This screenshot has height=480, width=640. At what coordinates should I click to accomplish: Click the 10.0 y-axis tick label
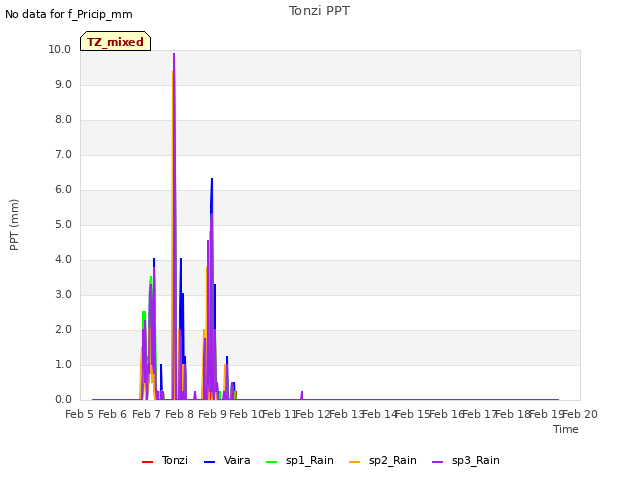click(60, 49)
